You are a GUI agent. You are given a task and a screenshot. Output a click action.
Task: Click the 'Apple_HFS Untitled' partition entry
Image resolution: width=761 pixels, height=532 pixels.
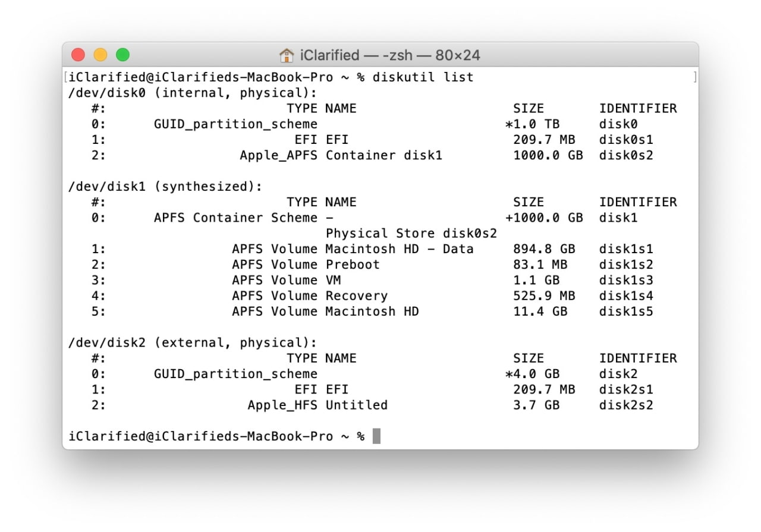tap(317, 405)
